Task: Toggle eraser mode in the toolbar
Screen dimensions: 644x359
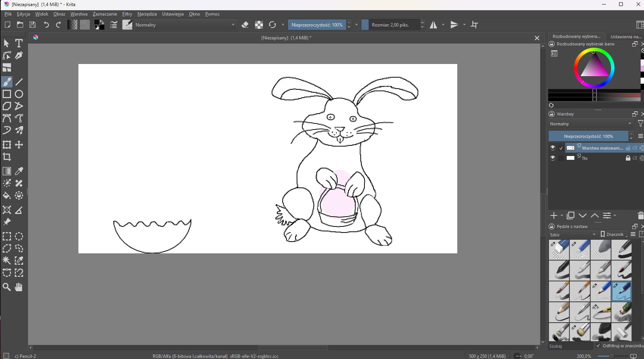Action: click(245, 25)
